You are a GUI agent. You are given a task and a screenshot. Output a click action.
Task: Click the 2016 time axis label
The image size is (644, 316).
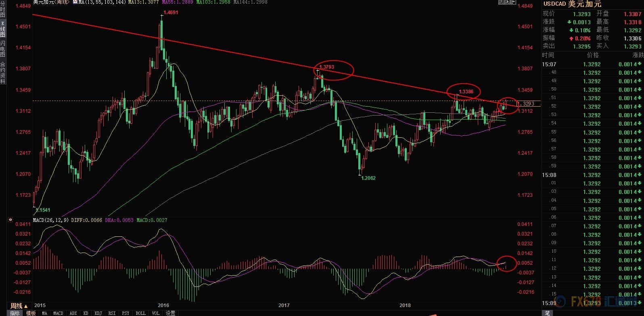[x=163, y=305]
